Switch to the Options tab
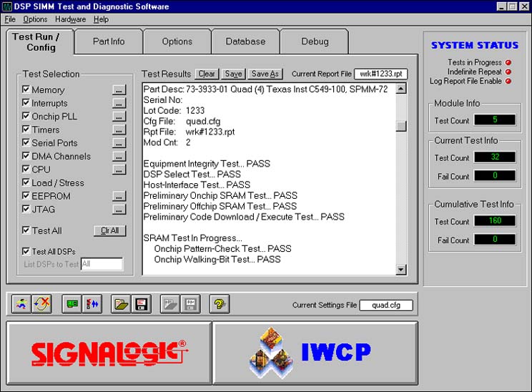Screen dimensions: 532x392 click(x=177, y=41)
